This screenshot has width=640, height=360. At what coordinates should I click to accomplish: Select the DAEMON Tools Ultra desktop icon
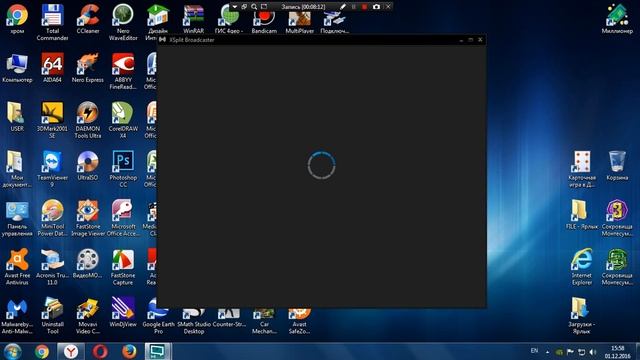pos(88,120)
